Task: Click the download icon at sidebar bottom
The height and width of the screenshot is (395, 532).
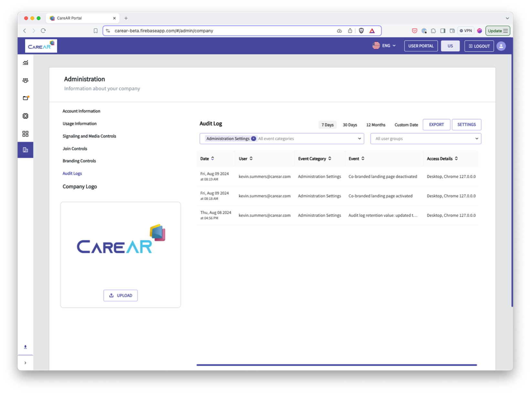Action: [25, 347]
